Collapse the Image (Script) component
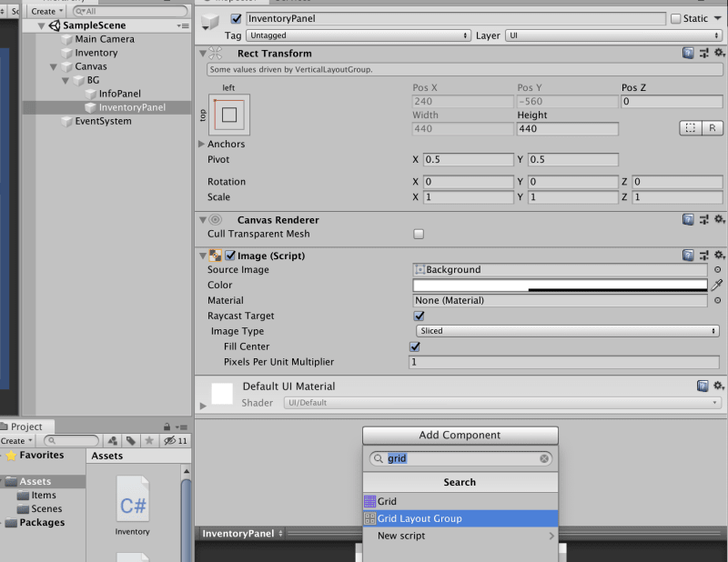 tap(203, 256)
